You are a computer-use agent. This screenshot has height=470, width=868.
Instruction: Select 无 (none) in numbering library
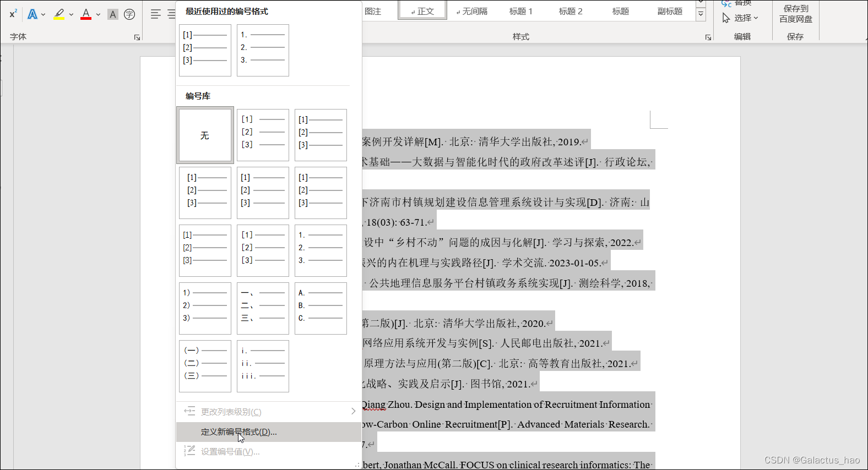point(205,135)
